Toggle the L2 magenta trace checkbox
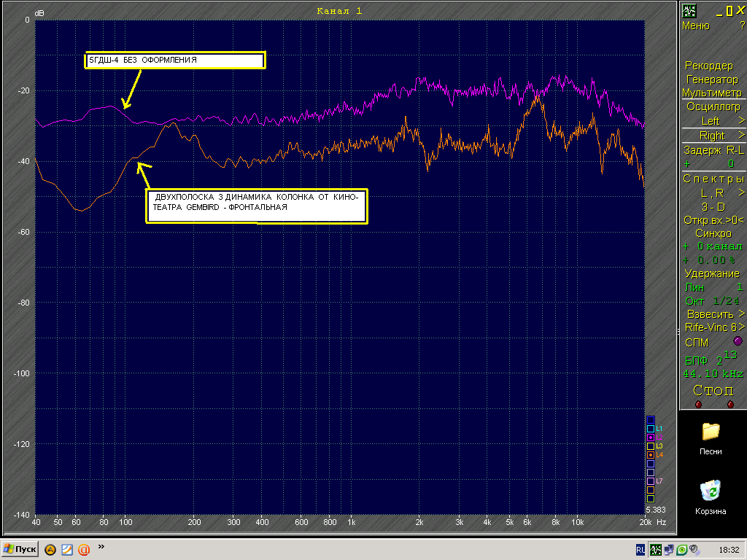This screenshot has height=560, width=747. [x=651, y=437]
